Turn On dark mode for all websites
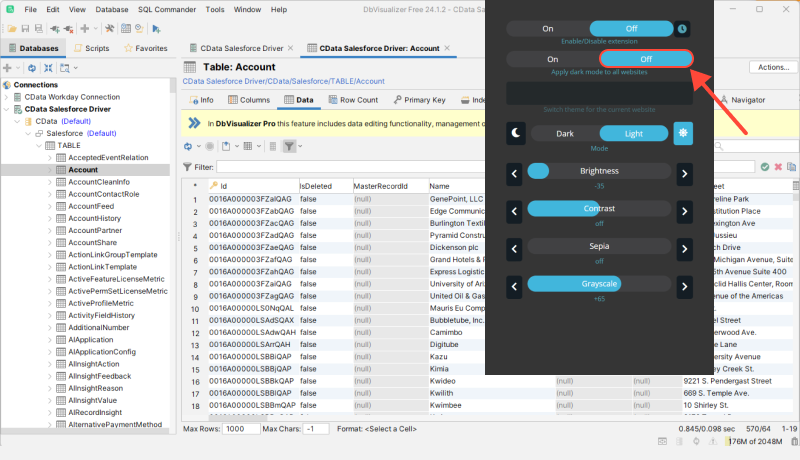 pyautogui.click(x=553, y=59)
